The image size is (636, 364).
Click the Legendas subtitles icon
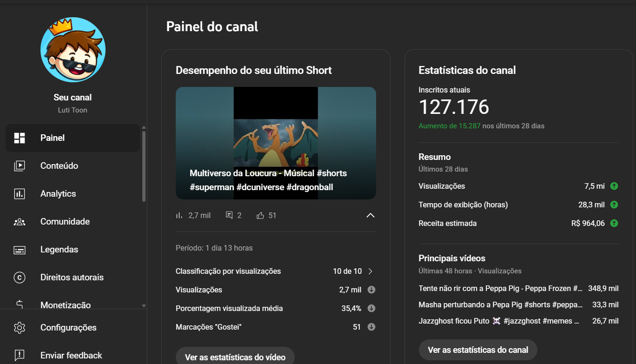20,250
